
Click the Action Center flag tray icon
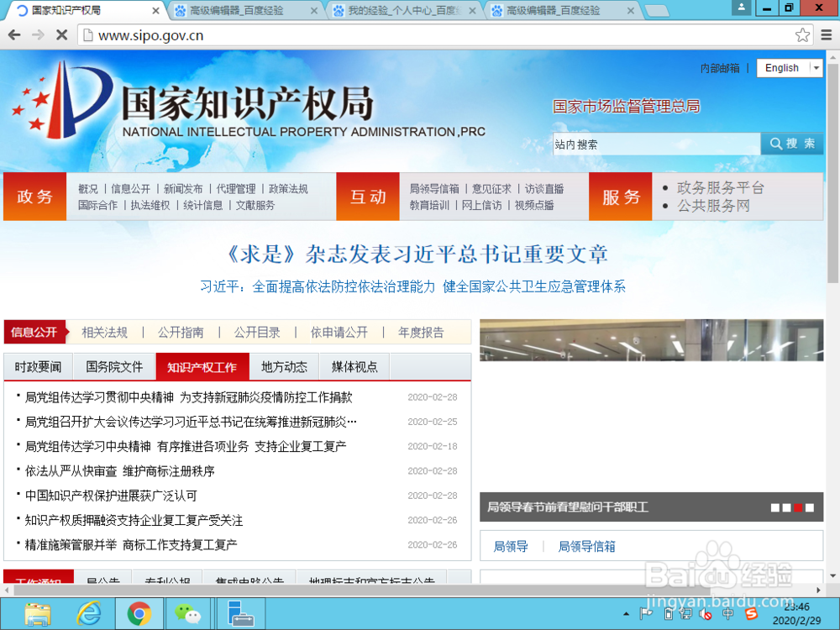(646, 614)
